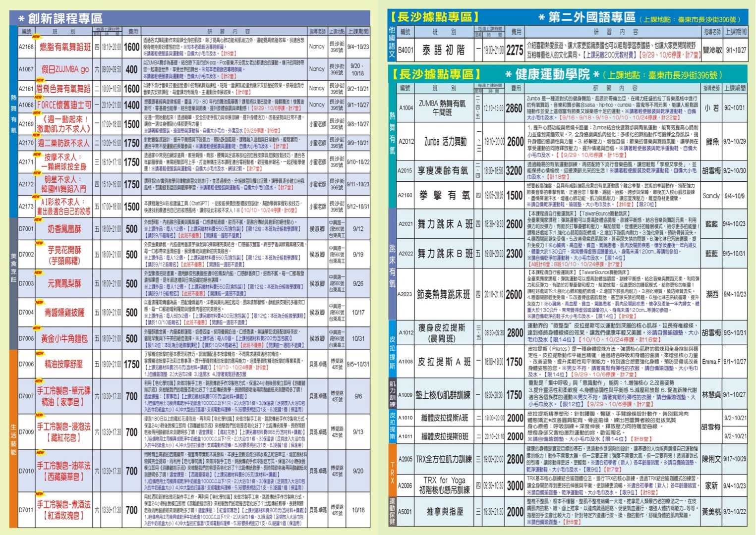Select the 奶香鳳凰酥 course name

tap(64, 229)
